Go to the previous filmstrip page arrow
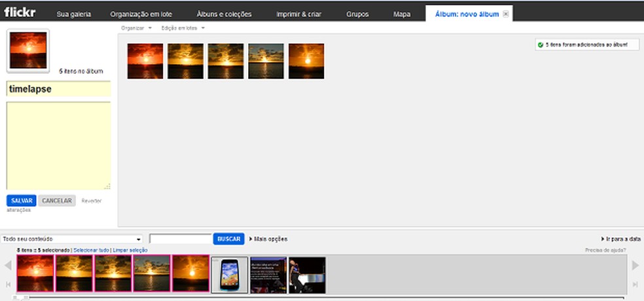The height and width of the screenshot is (301, 644). click(8, 266)
